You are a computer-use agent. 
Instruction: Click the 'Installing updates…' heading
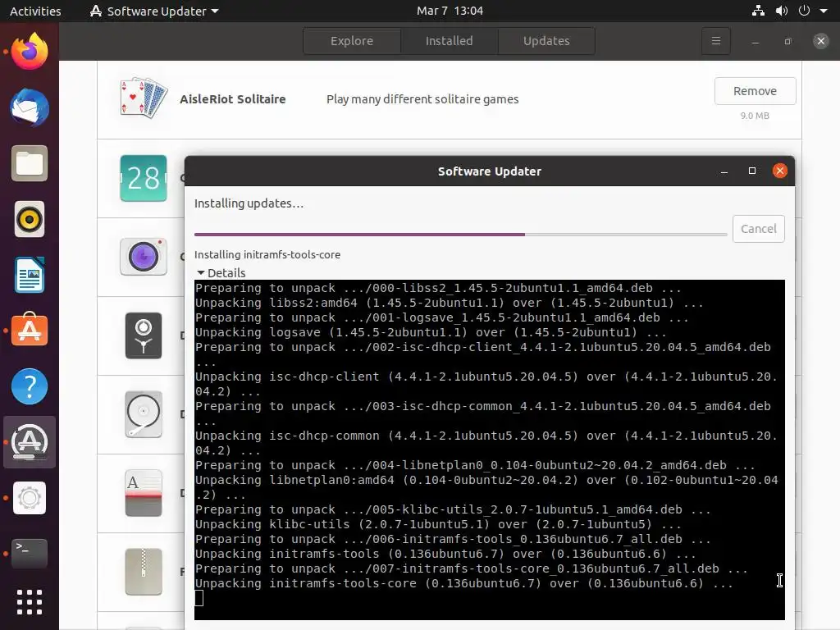pos(249,203)
